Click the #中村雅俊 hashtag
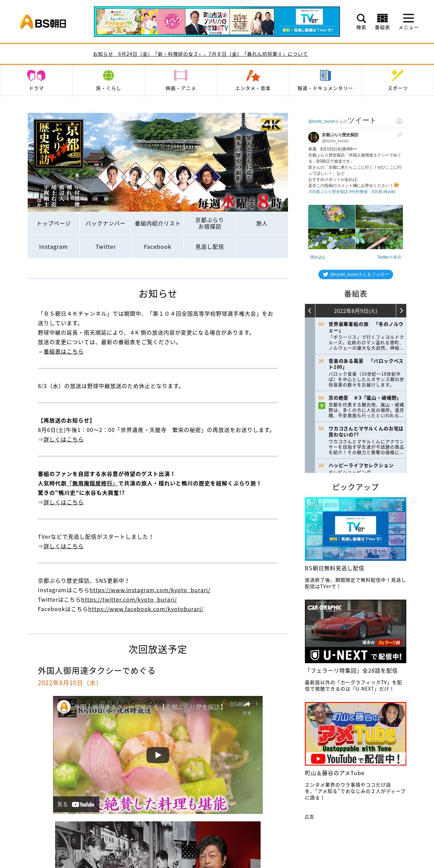This screenshot has width=434, height=868. (358, 192)
